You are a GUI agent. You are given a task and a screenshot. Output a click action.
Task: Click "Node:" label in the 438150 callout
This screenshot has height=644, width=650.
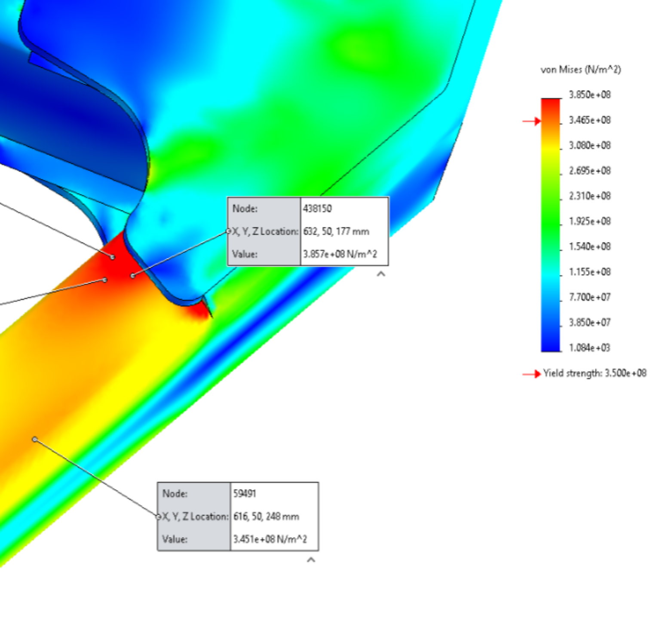(245, 209)
